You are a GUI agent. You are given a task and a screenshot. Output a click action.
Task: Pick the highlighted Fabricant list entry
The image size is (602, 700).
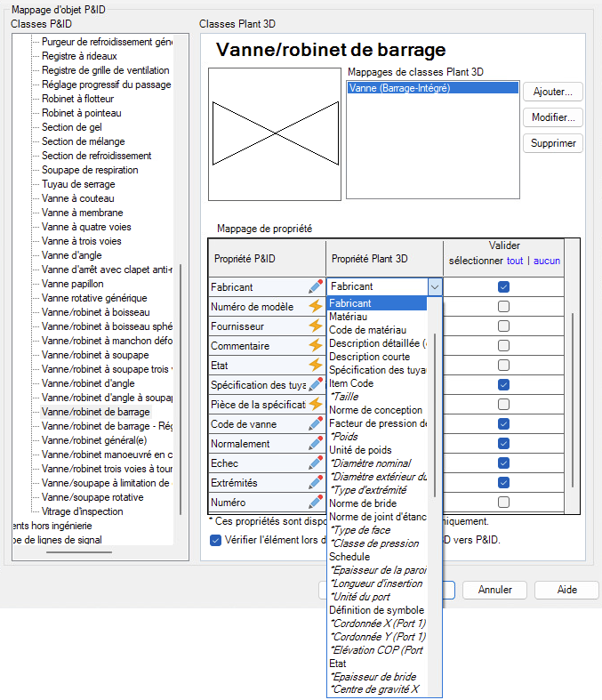pyautogui.click(x=378, y=303)
